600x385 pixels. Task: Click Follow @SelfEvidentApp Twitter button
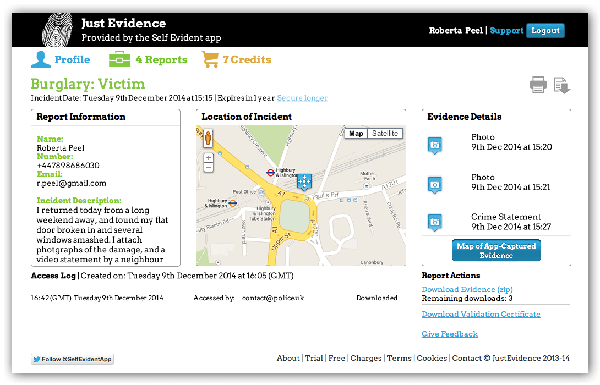[x=72, y=359]
